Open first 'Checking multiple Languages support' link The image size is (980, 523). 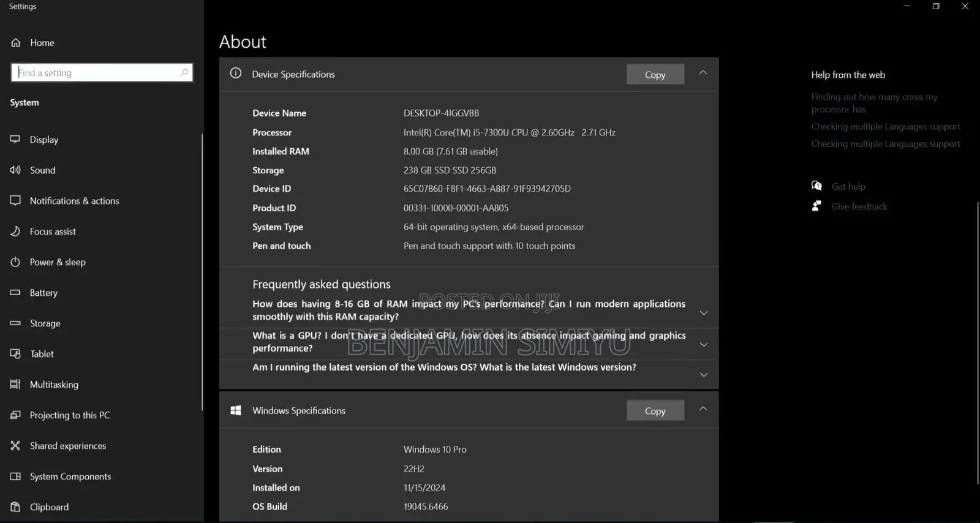pos(886,126)
